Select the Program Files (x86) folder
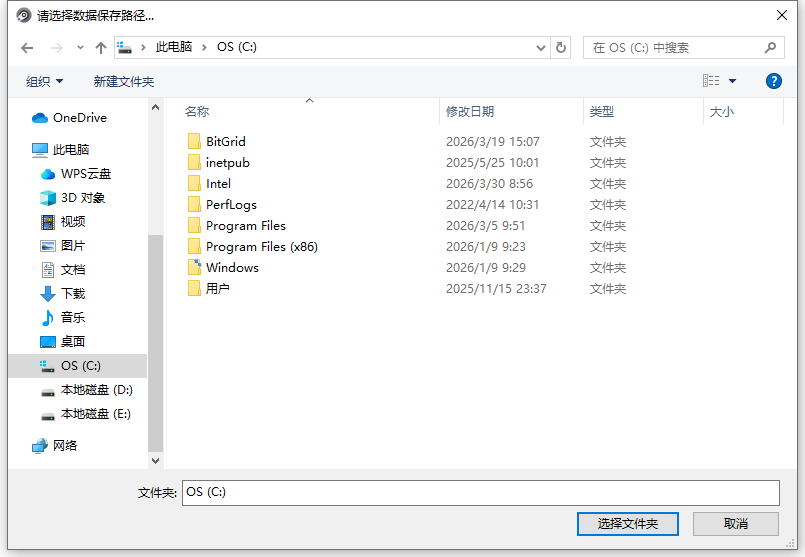 (261, 247)
